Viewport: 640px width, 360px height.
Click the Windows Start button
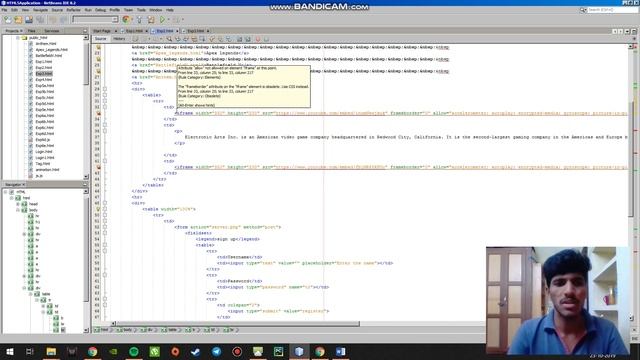pyautogui.click(x=9, y=351)
